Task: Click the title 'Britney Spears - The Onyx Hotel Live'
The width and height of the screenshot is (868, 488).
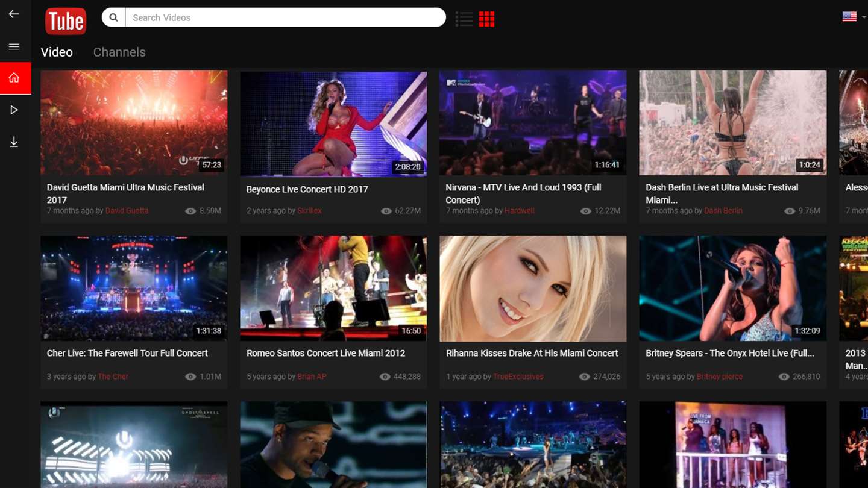Action: coord(729,353)
